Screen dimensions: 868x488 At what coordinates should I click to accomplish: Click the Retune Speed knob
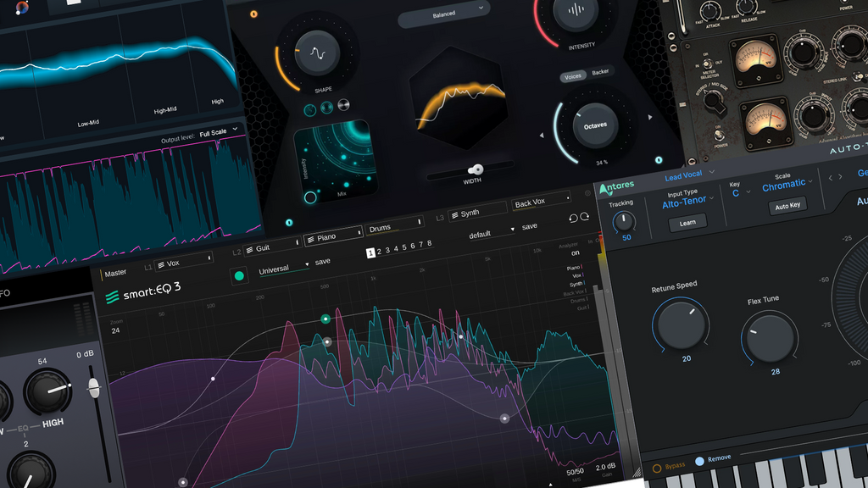[x=681, y=324]
